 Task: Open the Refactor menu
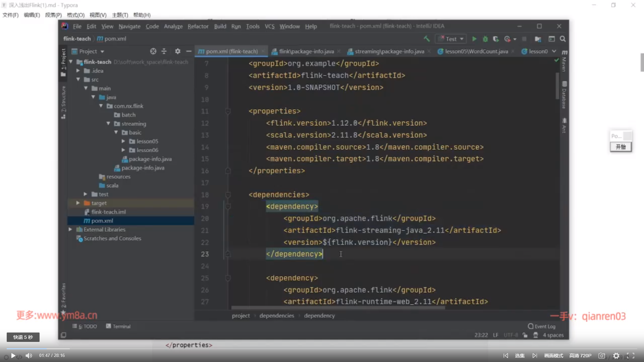[x=198, y=26]
